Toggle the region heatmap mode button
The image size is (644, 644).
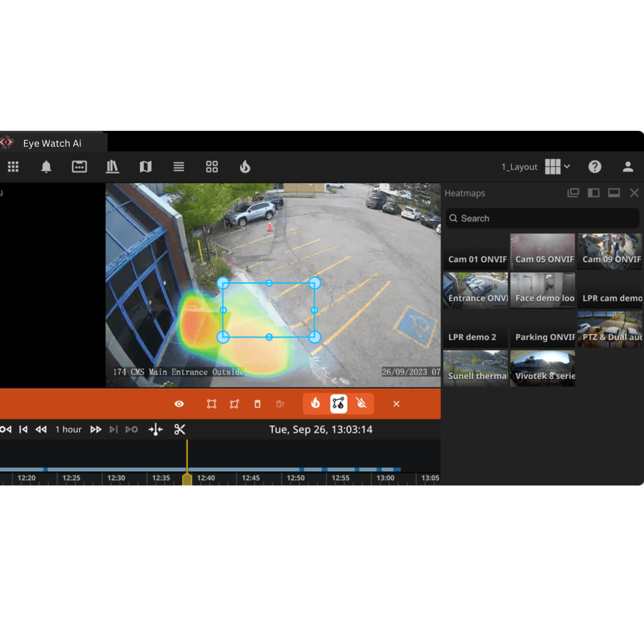click(x=339, y=403)
